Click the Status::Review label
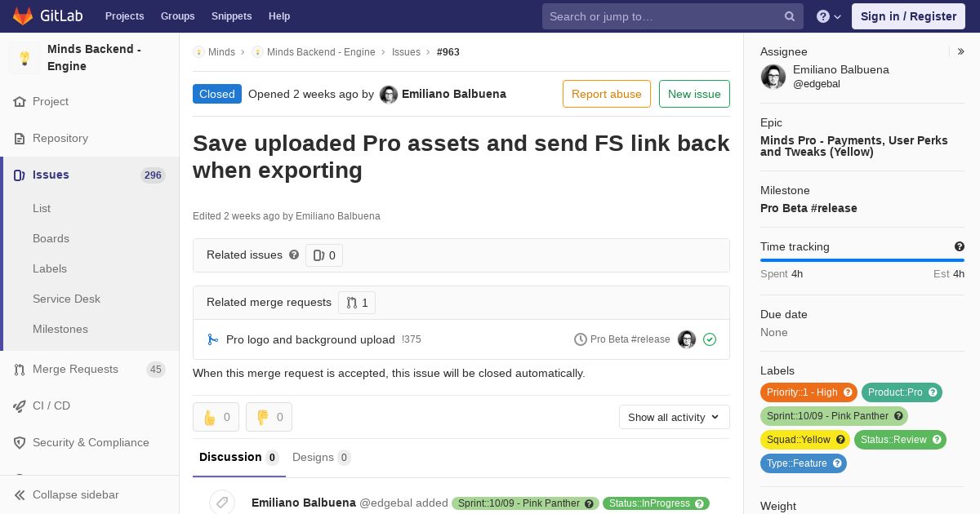 (900, 440)
